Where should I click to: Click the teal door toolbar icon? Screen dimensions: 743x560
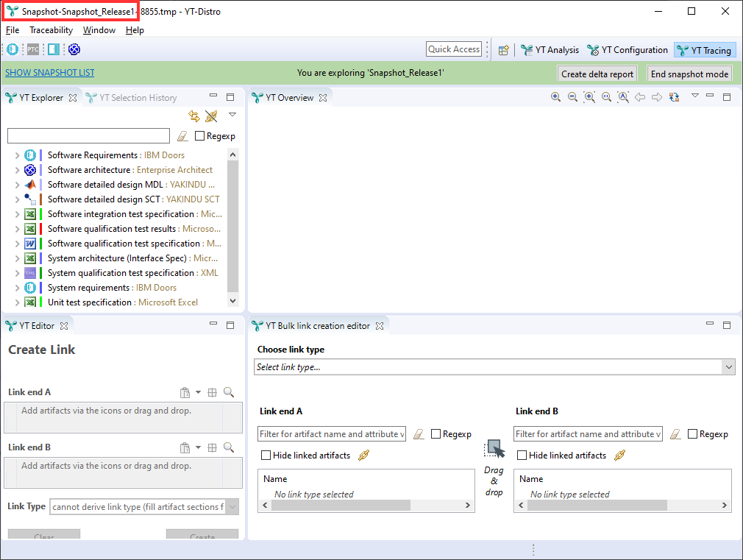pyautogui.click(x=54, y=49)
